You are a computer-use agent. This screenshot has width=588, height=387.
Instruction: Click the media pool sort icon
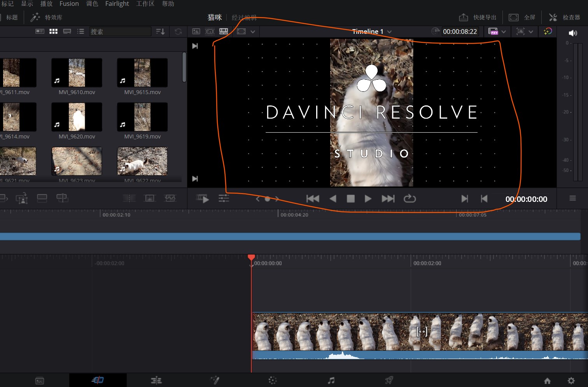tap(160, 32)
